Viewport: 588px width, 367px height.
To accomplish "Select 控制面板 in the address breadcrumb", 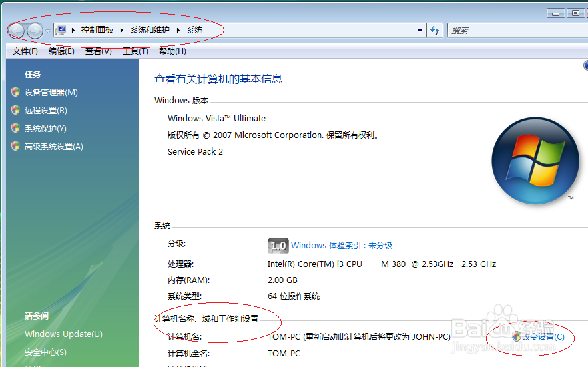I will [97, 30].
